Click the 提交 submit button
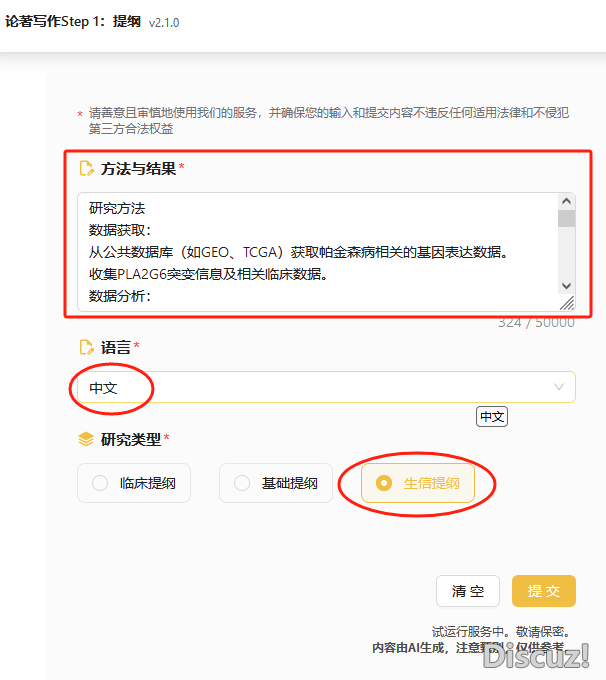The width and height of the screenshot is (606, 680). click(544, 591)
